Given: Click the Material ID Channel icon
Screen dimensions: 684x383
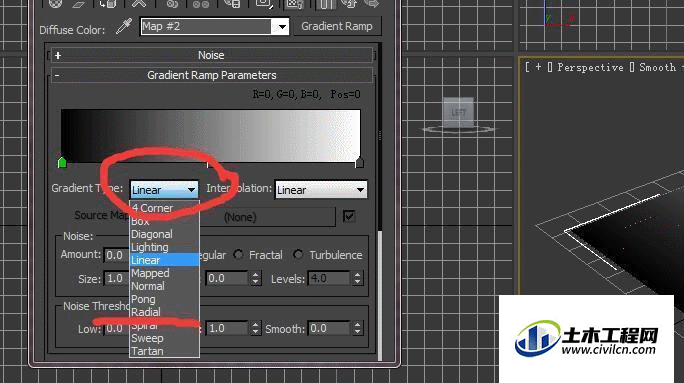Looking at the screenshot, I should 264,3.
